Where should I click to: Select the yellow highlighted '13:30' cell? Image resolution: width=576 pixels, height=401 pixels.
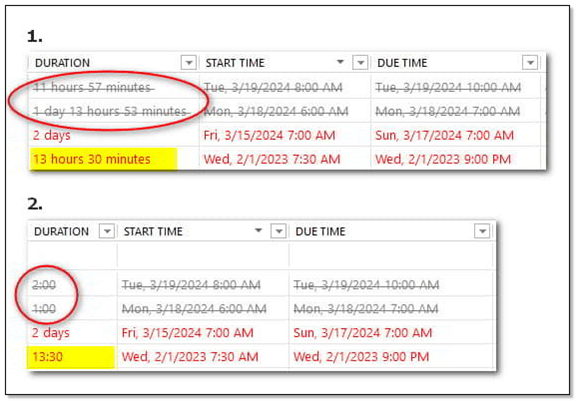click(x=71, y=357)
